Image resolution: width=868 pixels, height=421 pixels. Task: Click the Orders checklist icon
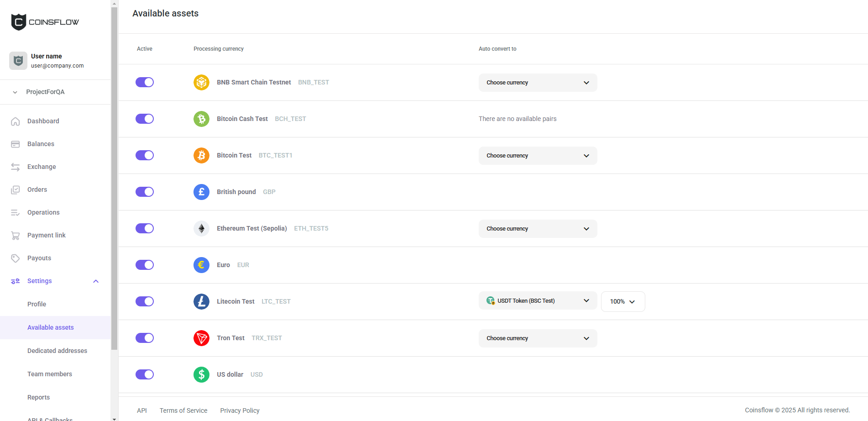[x=16, y=190]
